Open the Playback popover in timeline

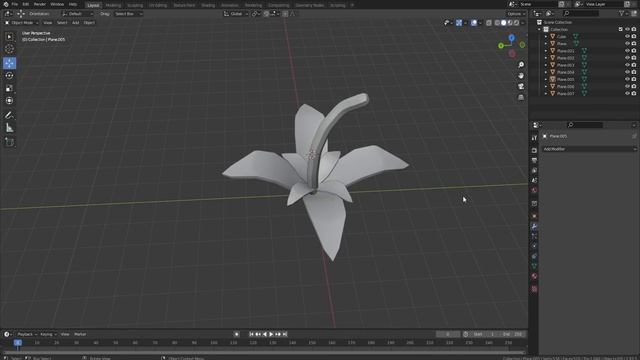(27, 334)
